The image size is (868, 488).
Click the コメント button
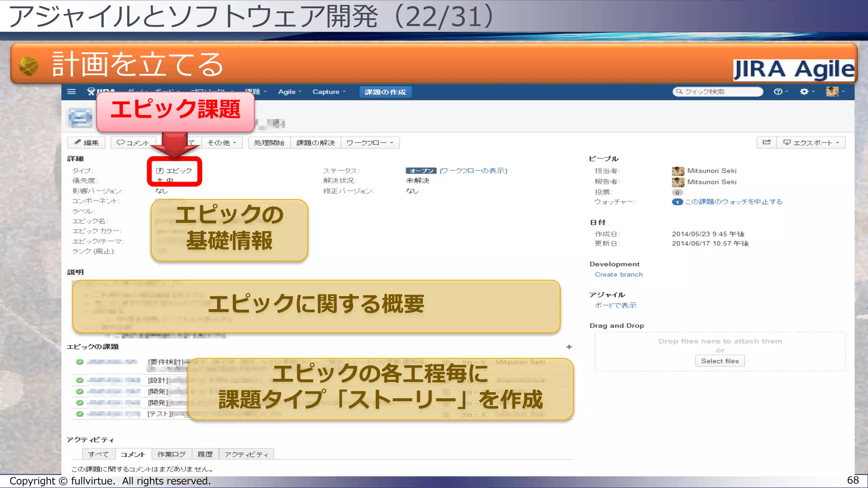click(x=133, y=143)
